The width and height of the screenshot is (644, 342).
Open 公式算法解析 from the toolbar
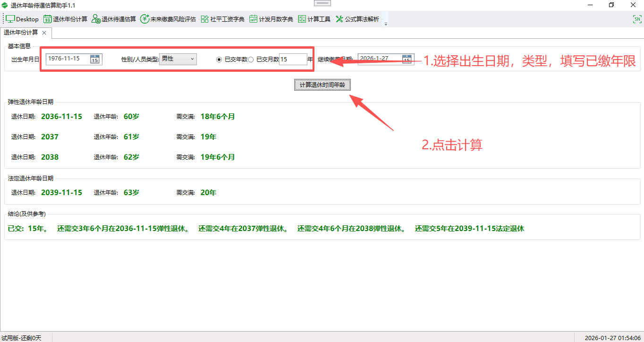pyautogui.click(x=357, y=19)
